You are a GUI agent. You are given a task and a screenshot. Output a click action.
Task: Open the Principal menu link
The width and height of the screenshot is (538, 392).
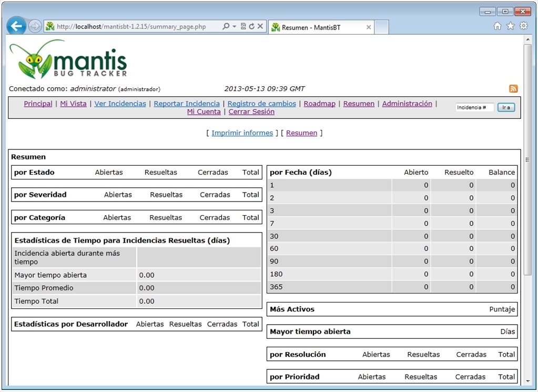tap(38, 104)
